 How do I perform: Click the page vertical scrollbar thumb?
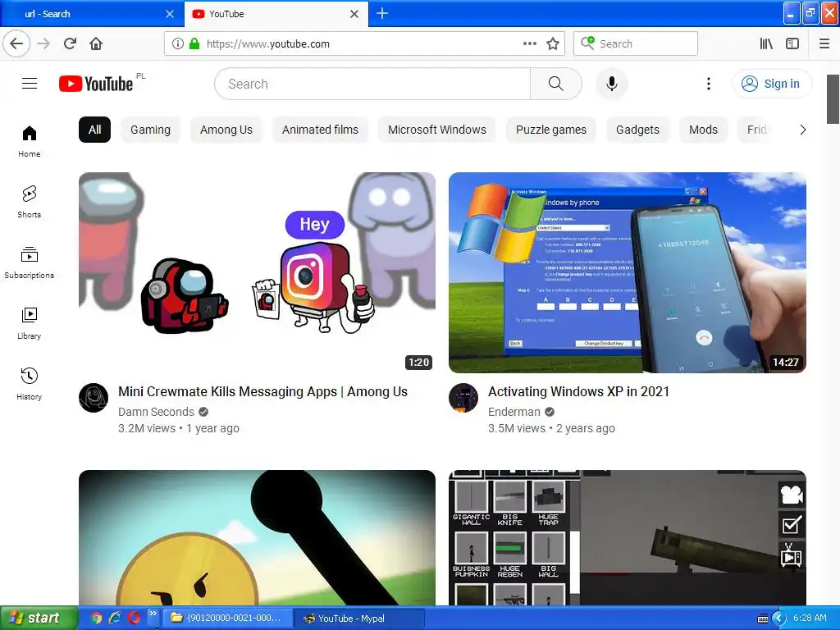(x=833, y=99)
